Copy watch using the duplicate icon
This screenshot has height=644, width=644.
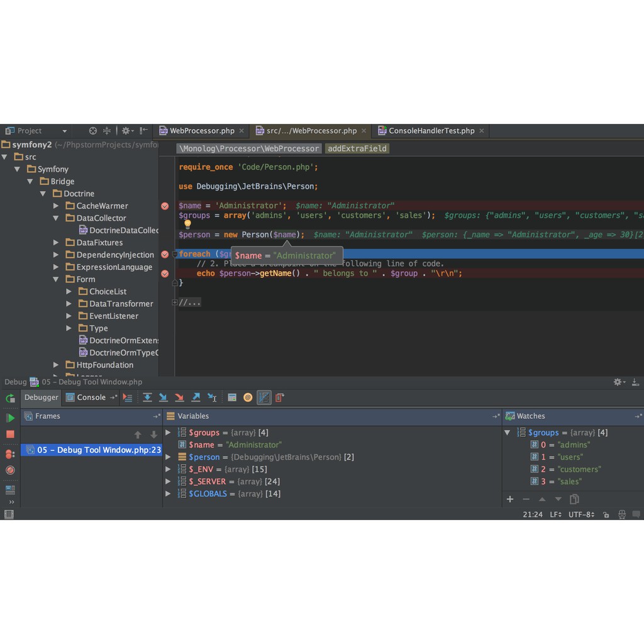click(x=574, y=499)
